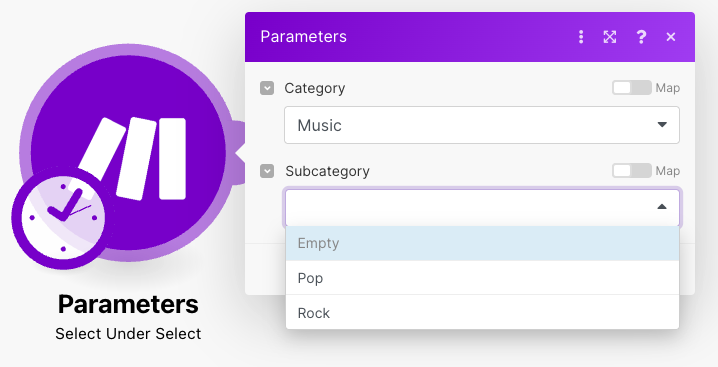718x367 pixels.
Task: Open the three-dot options menu in Parameters header
Action: pyautogui.click(x=581, y=37)
